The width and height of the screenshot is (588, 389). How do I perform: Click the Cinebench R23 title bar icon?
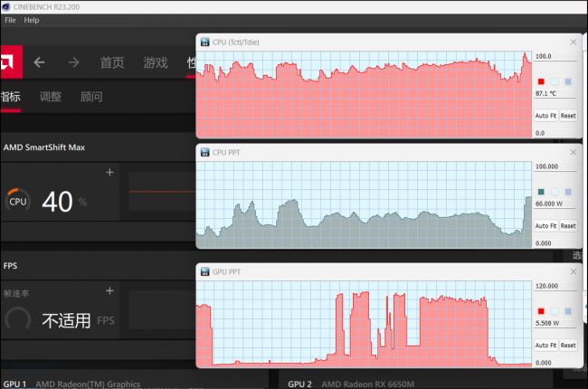click(6, 6)
